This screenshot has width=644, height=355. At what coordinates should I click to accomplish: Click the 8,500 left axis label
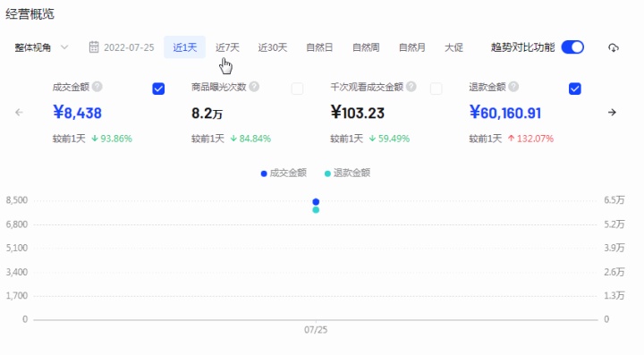pyautogui.click(x=17, y=200)
